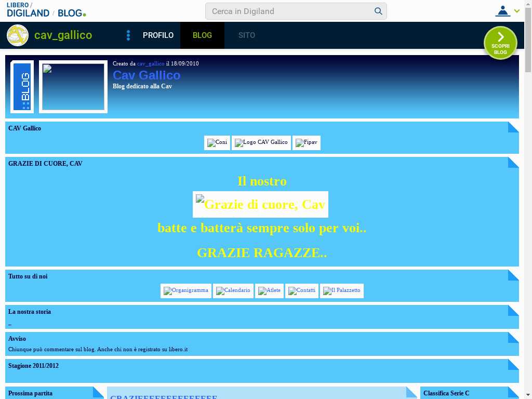The image size is (532, 399).
Task: Open the SITO tab
Action: pos(246,35)
